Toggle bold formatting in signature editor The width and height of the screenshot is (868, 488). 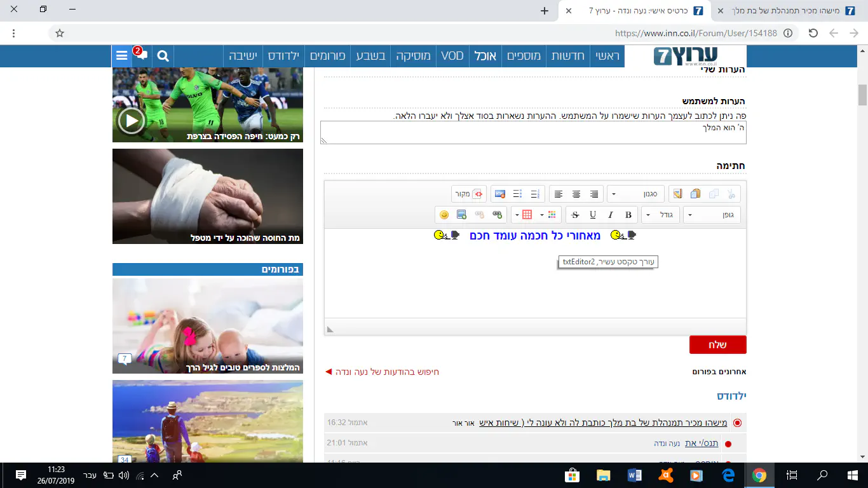click(628, 215)
